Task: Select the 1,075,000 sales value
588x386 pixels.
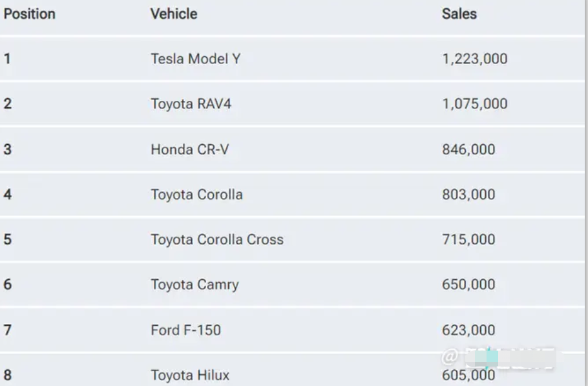Action: [x=474, y=104]
